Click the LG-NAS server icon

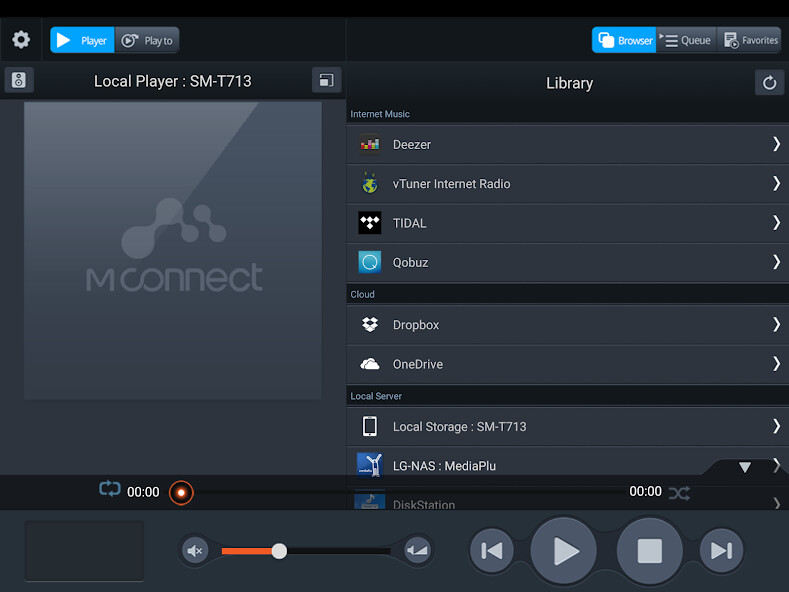[x=370, y=465]
